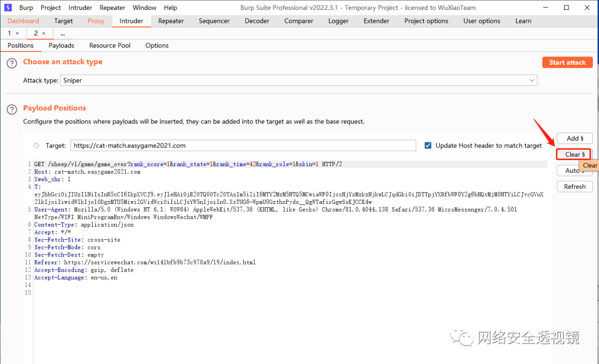Open the Learn tab
Viewport: 599px width, 364px height.
pyautogui.click(x=523, y=21)
